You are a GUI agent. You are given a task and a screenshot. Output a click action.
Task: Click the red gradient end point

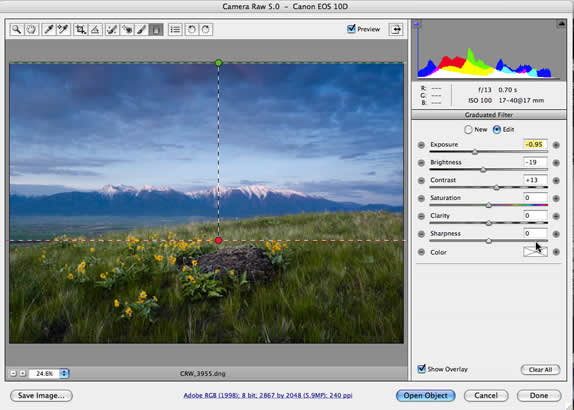pos(219,241)
